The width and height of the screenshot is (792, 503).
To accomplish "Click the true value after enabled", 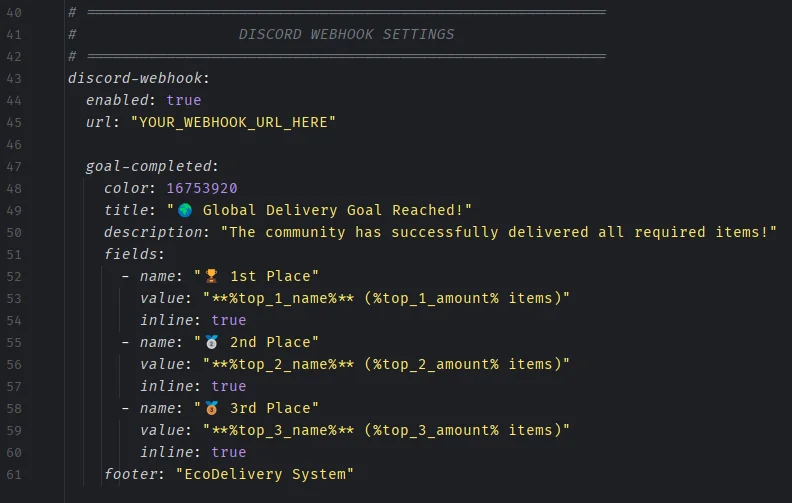I will [184, 100].
